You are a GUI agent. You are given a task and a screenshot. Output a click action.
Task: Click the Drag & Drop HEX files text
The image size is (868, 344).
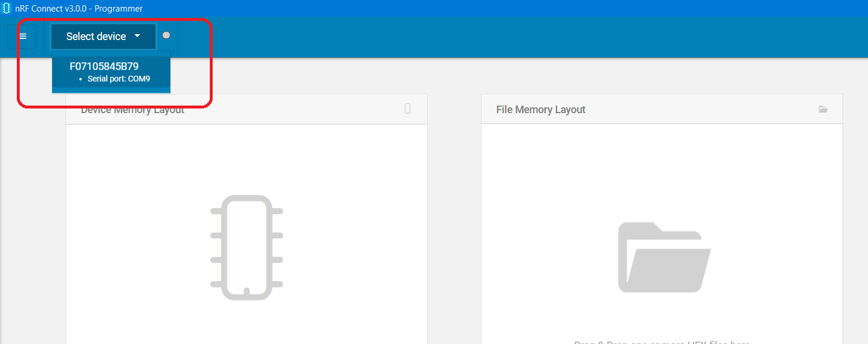tap(662, 342)
